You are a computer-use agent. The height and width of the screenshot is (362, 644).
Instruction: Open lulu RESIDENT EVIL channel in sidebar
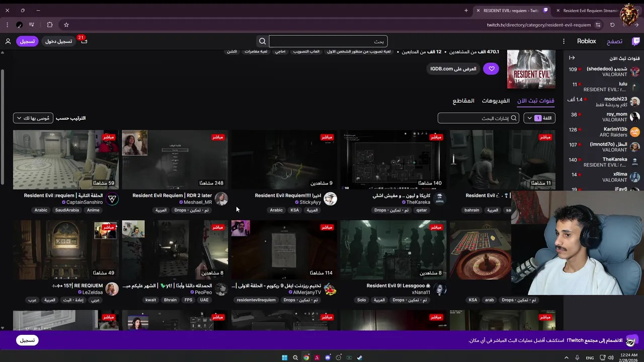pos(604,86)
